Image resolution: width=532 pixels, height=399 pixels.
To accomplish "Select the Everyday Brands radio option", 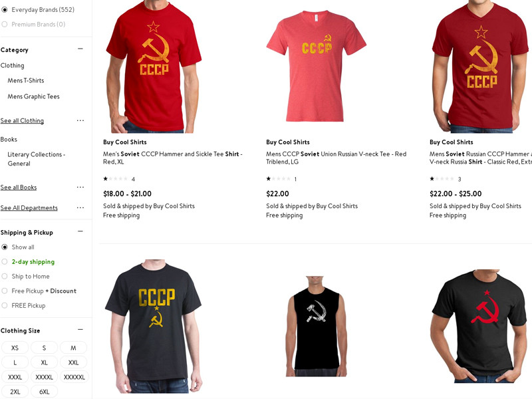I will point(5,10).
